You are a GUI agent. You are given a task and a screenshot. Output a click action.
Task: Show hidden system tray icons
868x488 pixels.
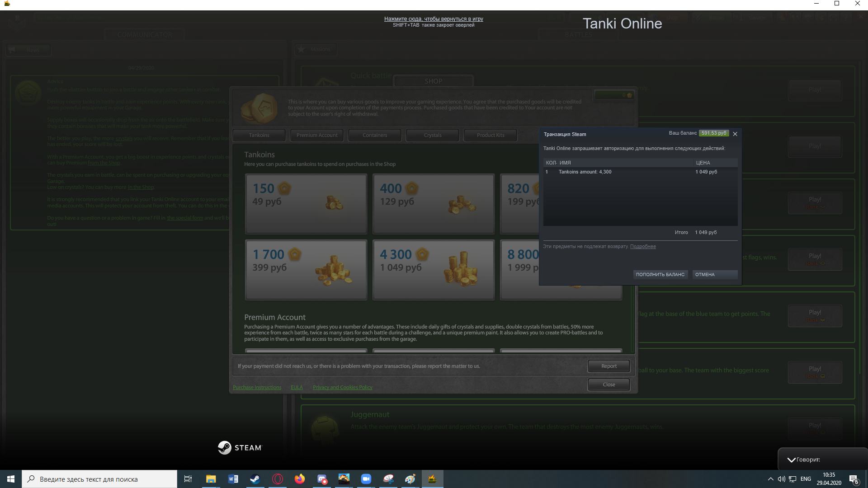770,479
